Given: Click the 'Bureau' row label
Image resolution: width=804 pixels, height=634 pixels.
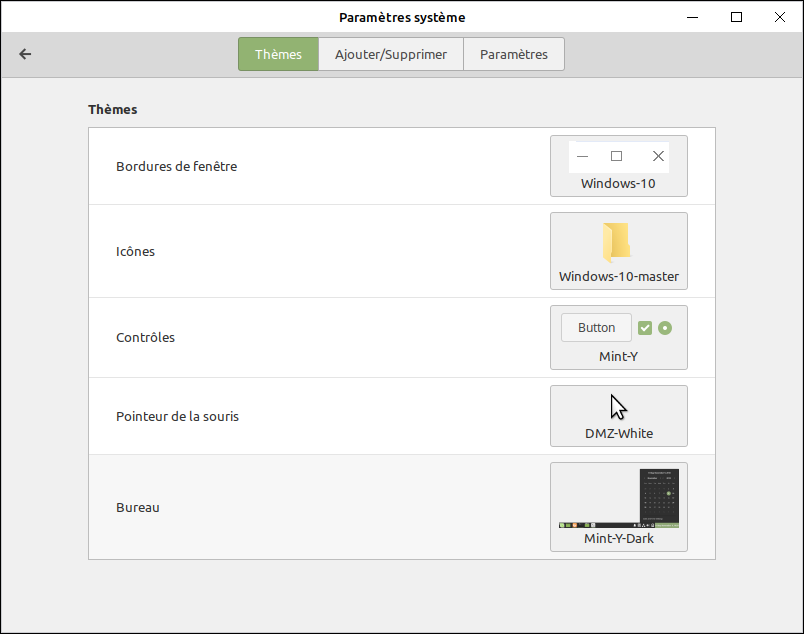Looking at the screenshot, I should (138, 507).
